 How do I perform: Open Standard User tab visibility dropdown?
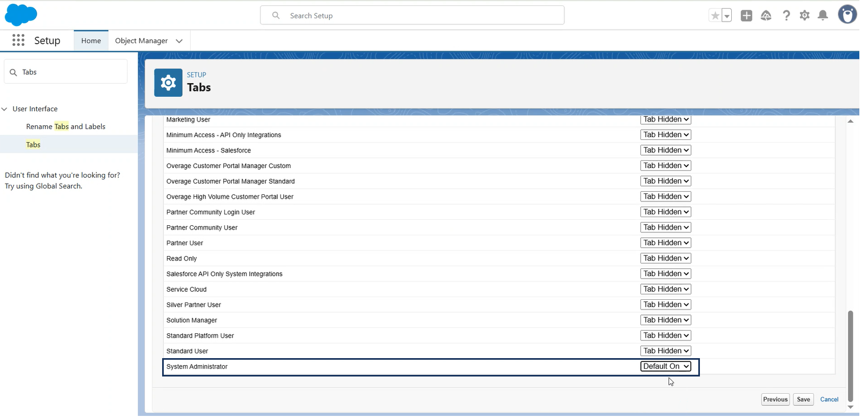pyautogui.click(x=666, y=351)
